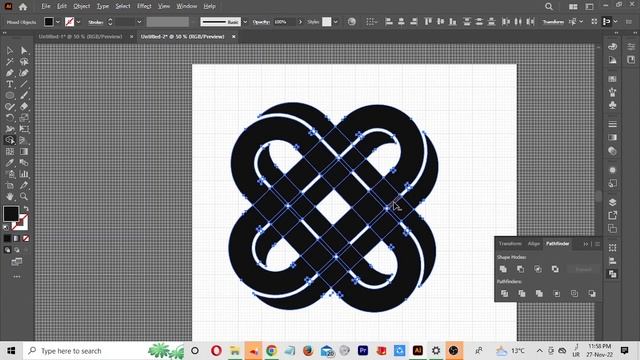Click Divide in Pathfinders row
The height and width of the screenshot is (360, 640).
(x=504, y=293)
